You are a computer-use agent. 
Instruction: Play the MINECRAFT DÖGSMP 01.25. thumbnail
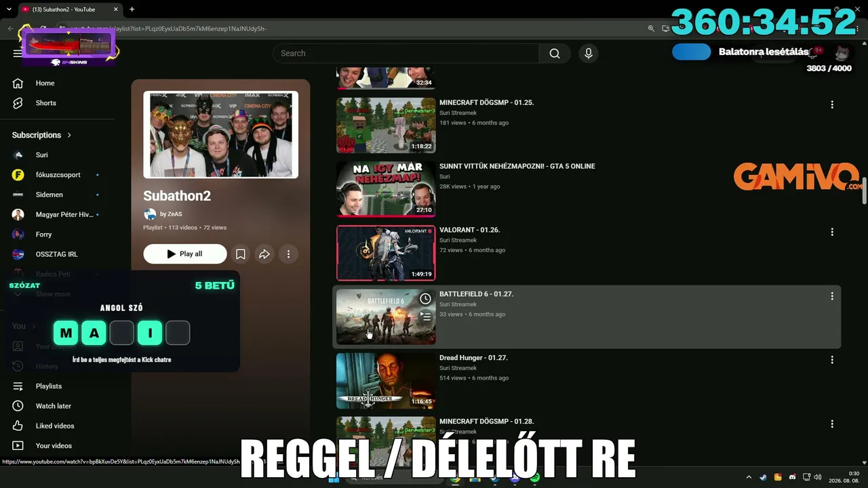386,125
